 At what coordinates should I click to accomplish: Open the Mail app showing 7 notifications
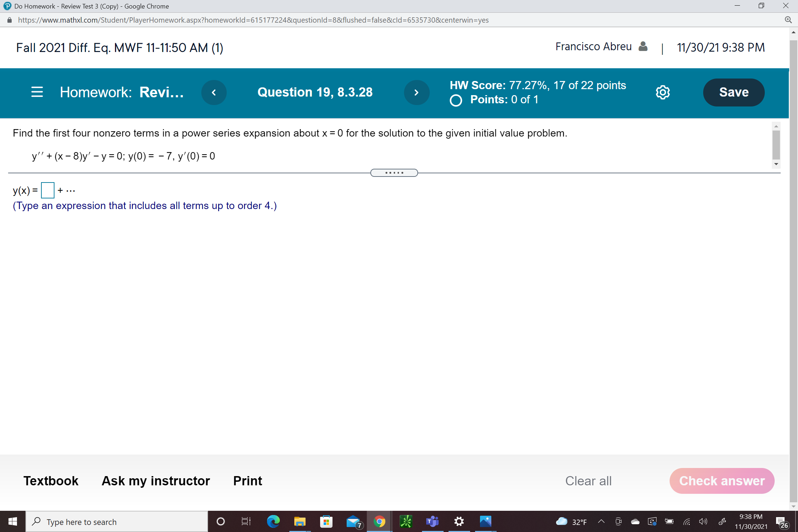(353, 521)
